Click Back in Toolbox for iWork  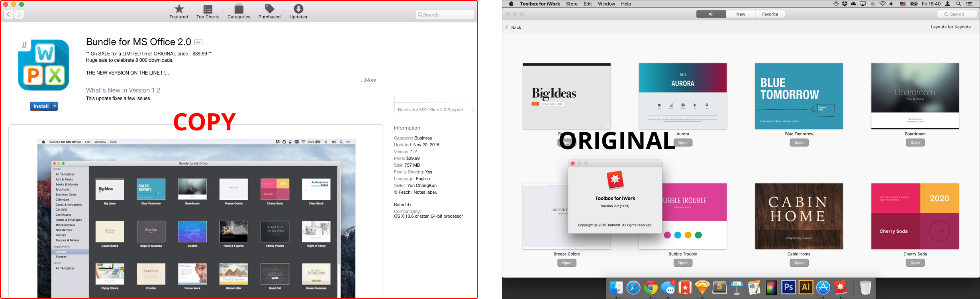pos(513,28)
